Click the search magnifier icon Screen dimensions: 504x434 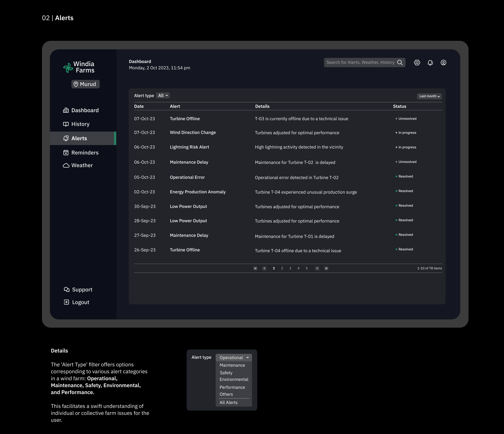[x=400, y=62]
